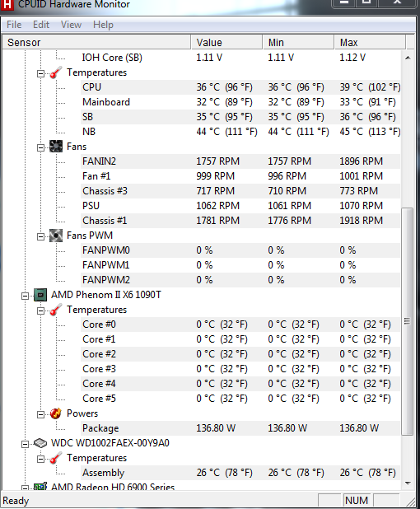The width and height of the screenshot is (420, 509).
Task: Select the Core #0 row
Action: point(240,325)
